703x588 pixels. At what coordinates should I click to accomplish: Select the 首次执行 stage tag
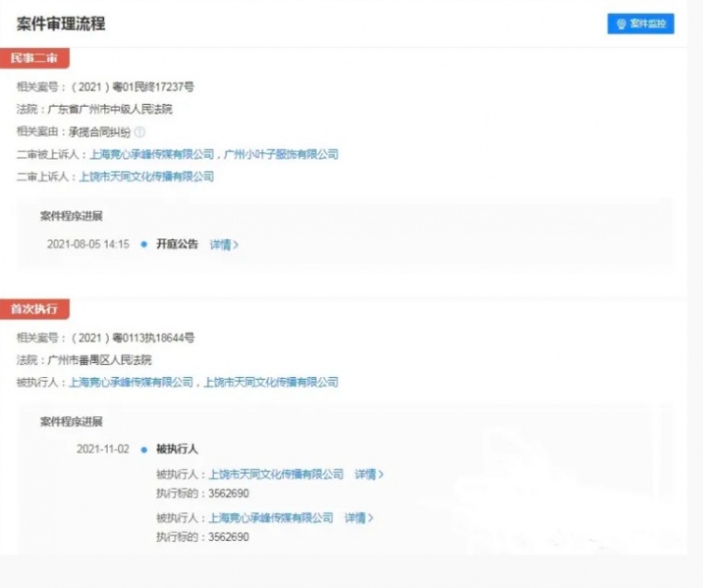click(x=35, y=309)
